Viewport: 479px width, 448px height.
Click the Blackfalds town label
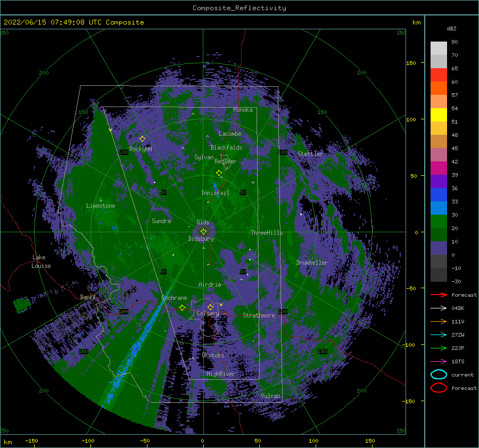point(226,148)
